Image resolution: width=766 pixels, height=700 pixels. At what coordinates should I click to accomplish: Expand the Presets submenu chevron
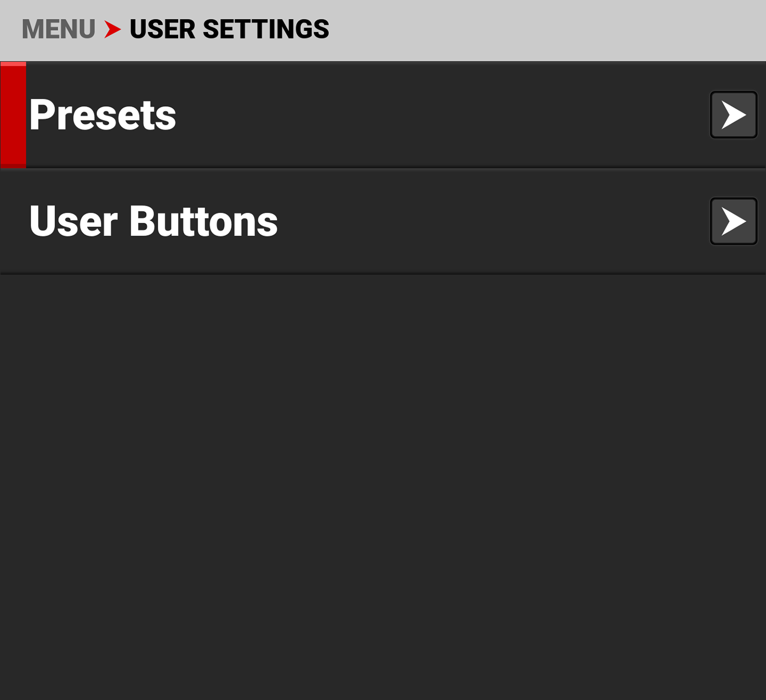click(x=733, y=115)
